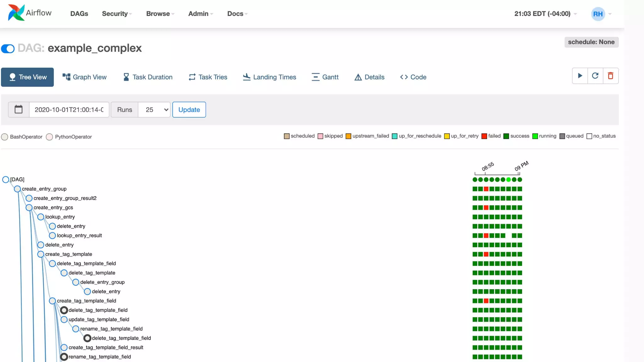
Task: Open the Runs count dropdown showing 25
Action: (x=154, y=110)
